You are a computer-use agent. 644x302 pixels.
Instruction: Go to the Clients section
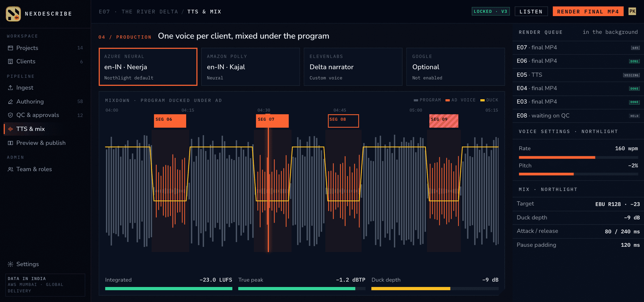coord(45,61)
